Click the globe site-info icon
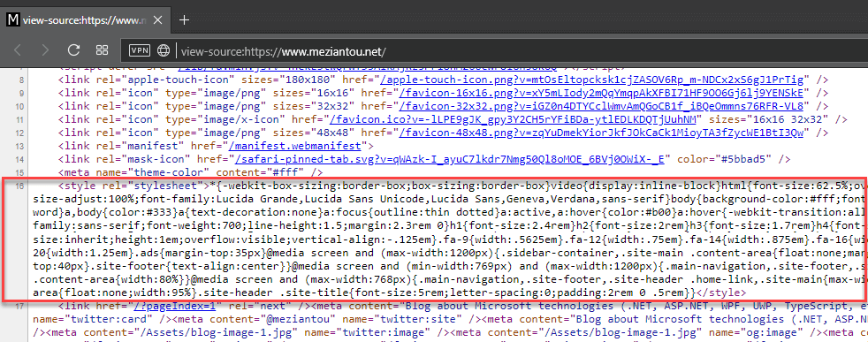Image resolution: width=868 pixels, height=342 pixels. tap(164, 51)
